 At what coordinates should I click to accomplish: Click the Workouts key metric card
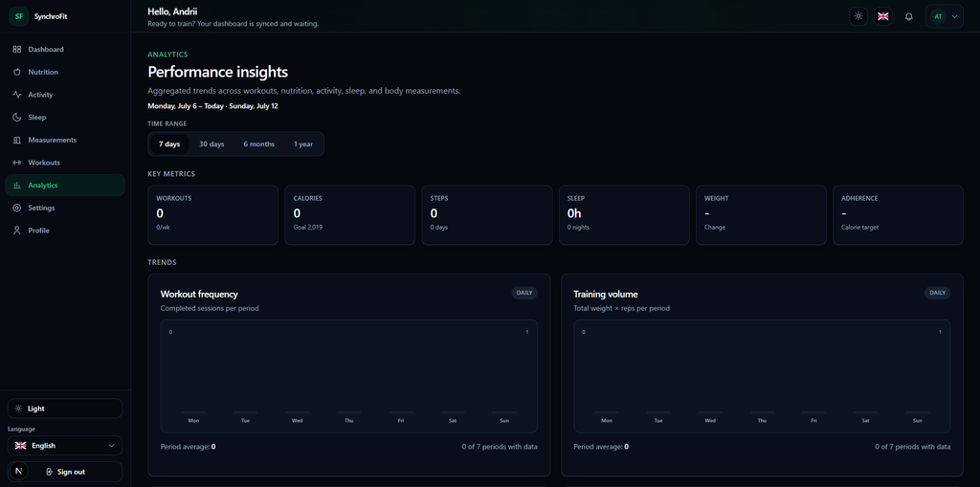tap(213, 215)
